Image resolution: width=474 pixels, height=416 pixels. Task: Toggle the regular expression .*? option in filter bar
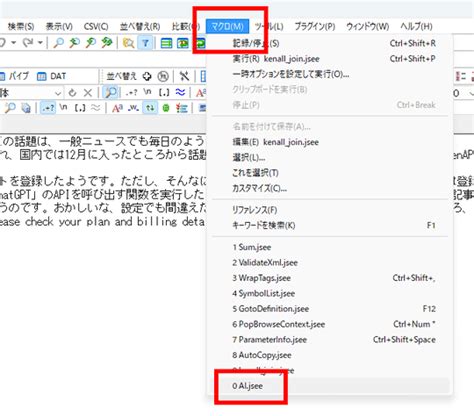(131, 92)
